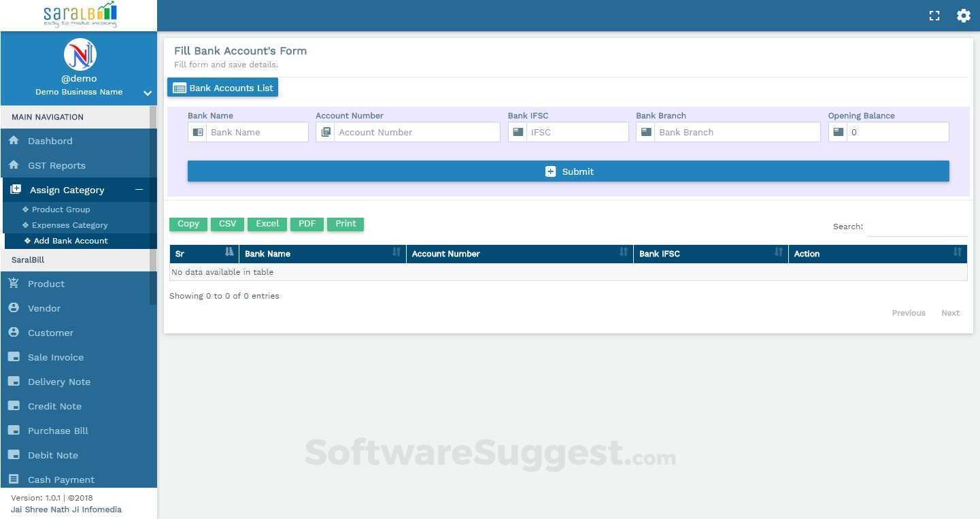Collapse the Assign Category menu
This screenshot has height=519, width=980.
pos(139,190)
